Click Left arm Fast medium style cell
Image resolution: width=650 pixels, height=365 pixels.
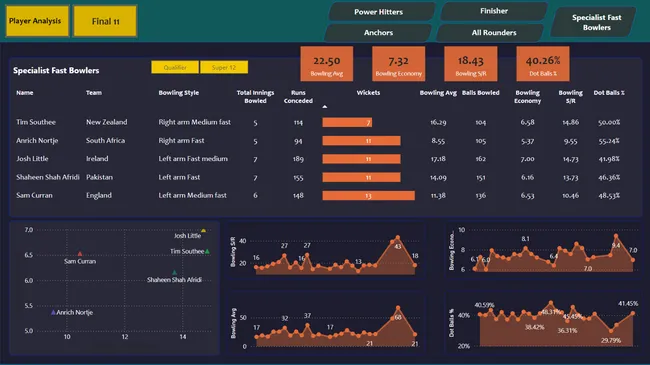(193, 158)
